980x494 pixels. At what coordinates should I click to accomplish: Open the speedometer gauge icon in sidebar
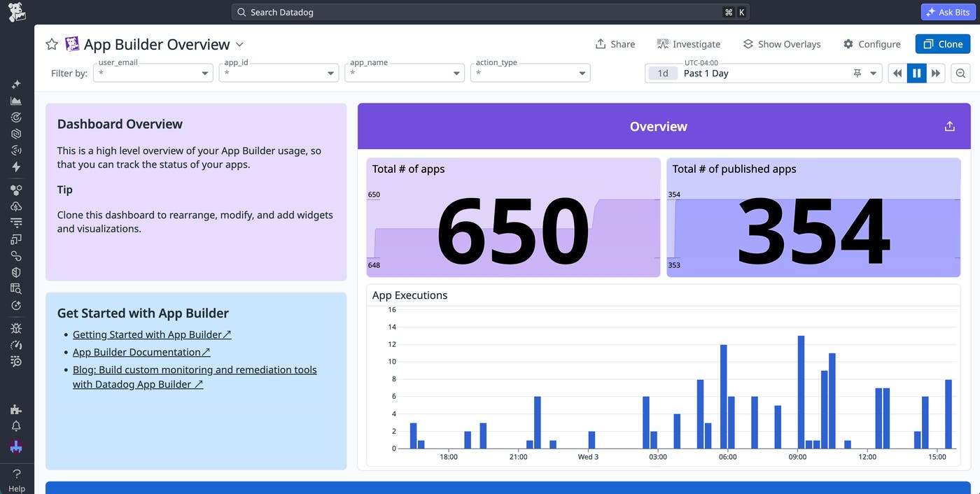point(16,345)
